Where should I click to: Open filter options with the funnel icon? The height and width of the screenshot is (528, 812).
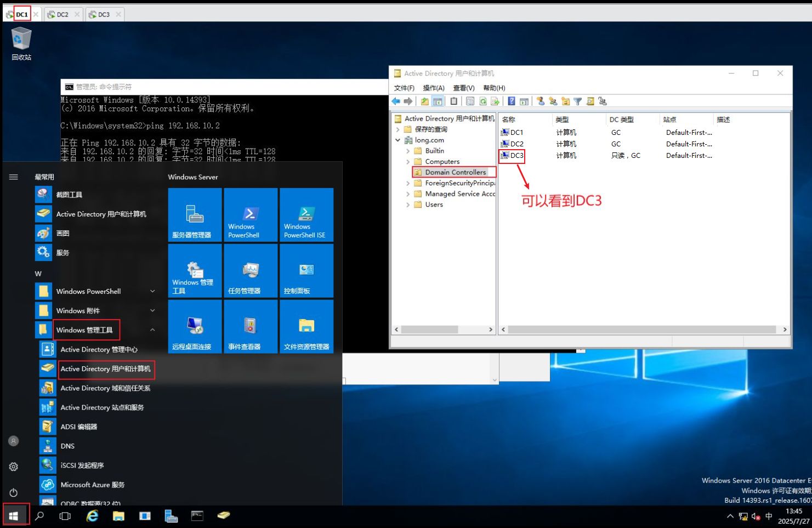(x=577, y=101)
